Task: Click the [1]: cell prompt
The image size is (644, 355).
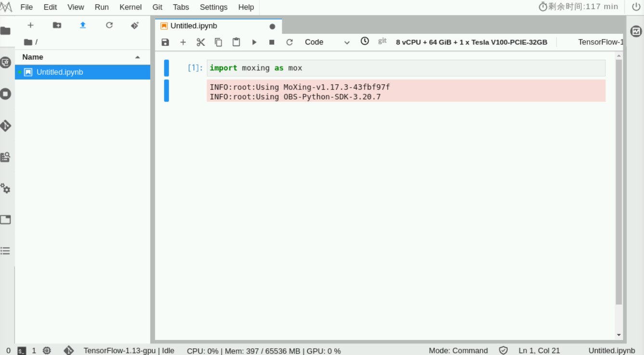Action: coord(195,68)
